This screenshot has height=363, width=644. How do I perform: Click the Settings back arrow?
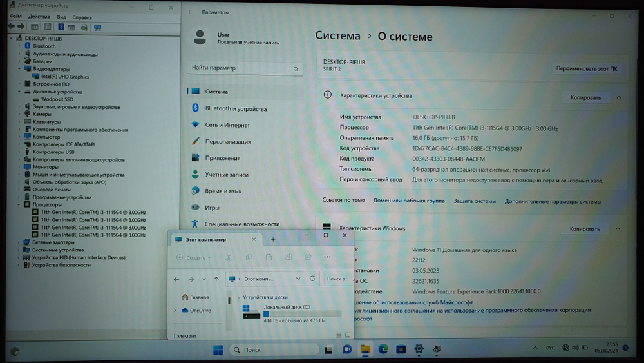(x=191, y=12)
